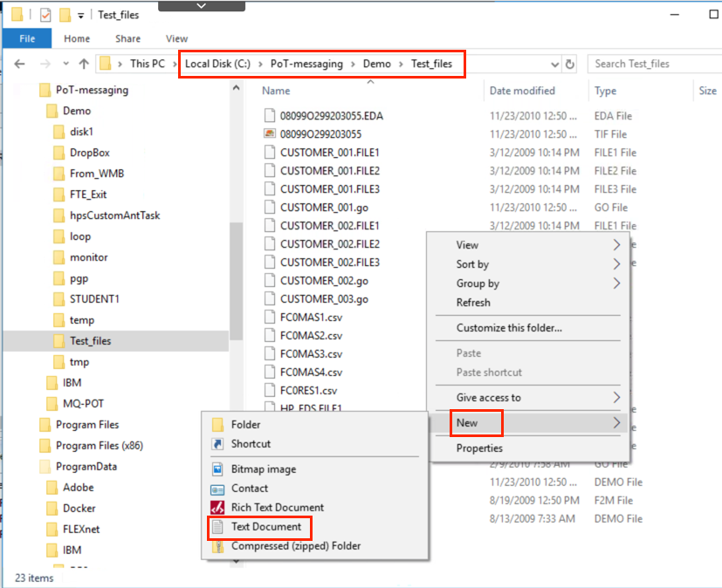Open the View submenu in context menu
Viewport: 722px width, 588px height.
528,245
